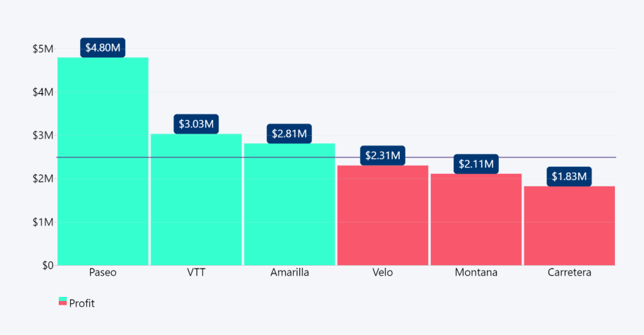The height and width of the screenshot is (335, 644).
Task: Click the $3.03M data label
Action: (x=196, y=124)
